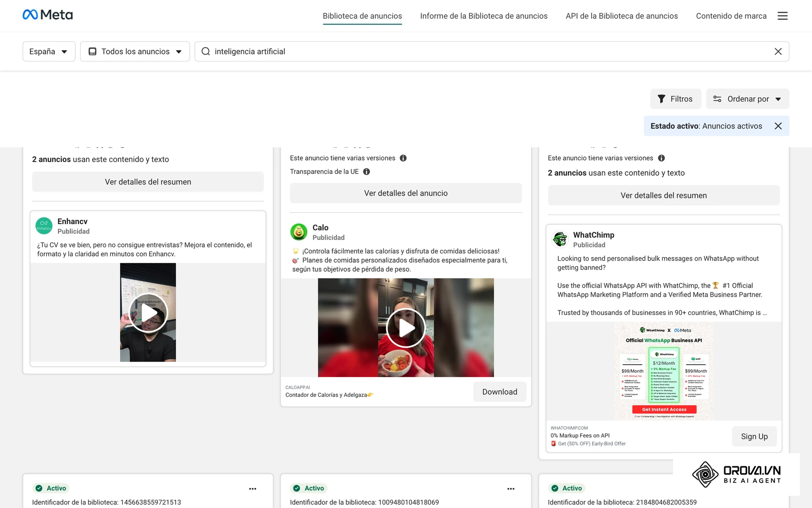Image resolution: width=812 pixels, height=508 pixels.
Task: Switch to Biblioteca de anuncios tab
Action: (362, 16)
